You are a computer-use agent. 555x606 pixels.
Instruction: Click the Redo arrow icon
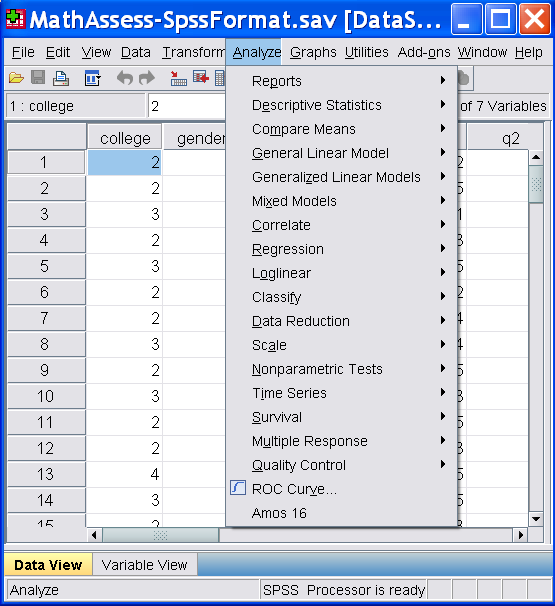[146, 78]
